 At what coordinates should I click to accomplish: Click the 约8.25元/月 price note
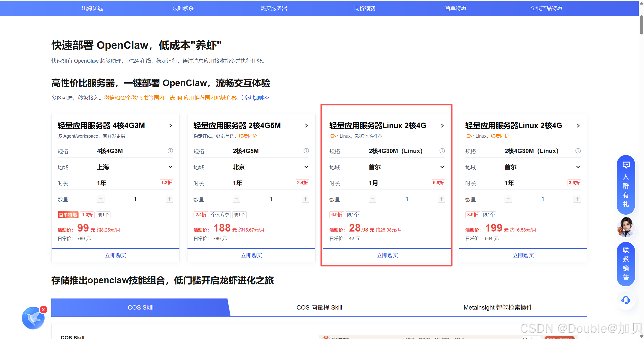(x=108, y=230)
